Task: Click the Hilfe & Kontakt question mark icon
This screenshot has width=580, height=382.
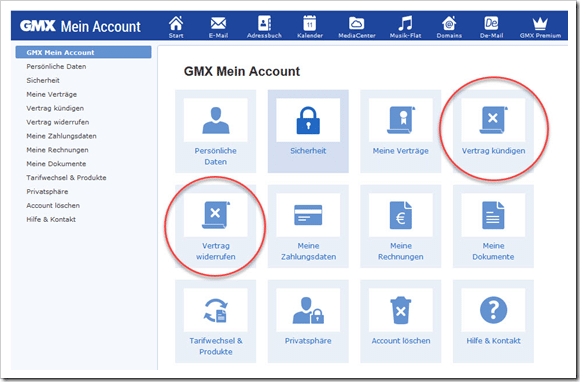Action: pyautogui.click(x=493, y=310)
